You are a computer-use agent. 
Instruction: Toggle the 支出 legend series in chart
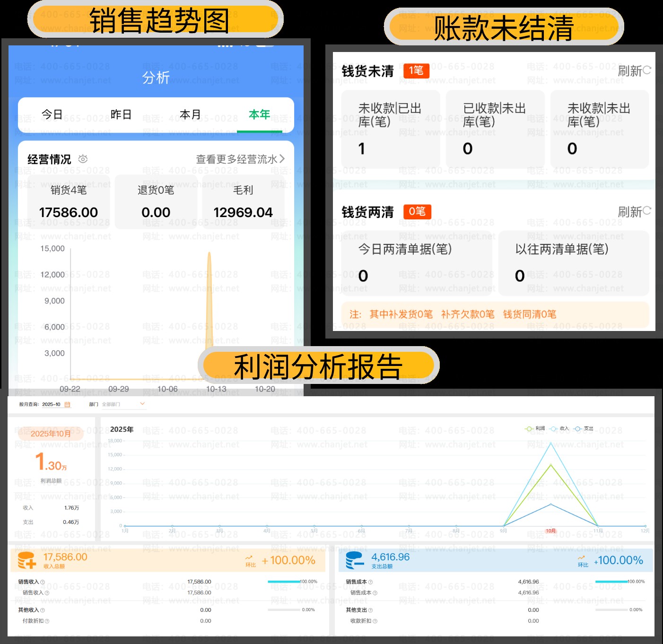click(x=584, y=428)
